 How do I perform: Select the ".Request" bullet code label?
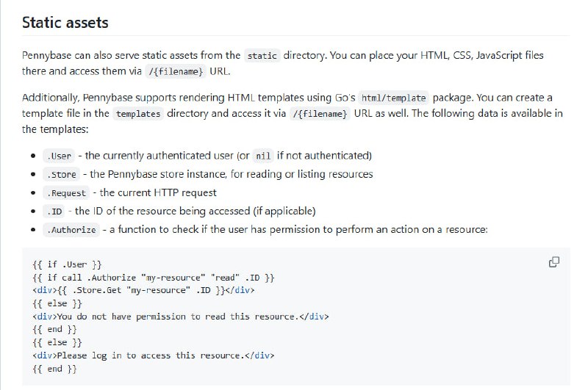click(x=67, y=193)
